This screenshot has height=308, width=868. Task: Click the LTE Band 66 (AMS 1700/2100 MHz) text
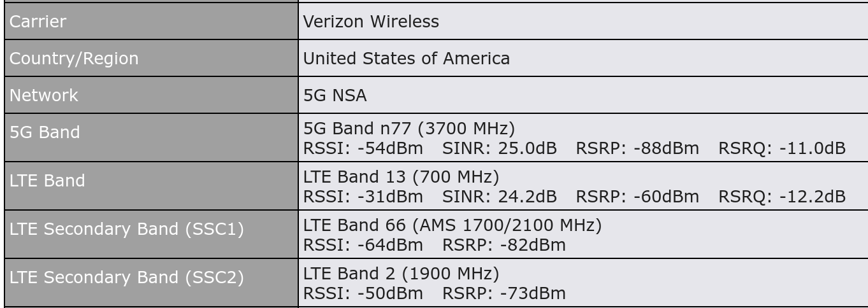[452, 225]
